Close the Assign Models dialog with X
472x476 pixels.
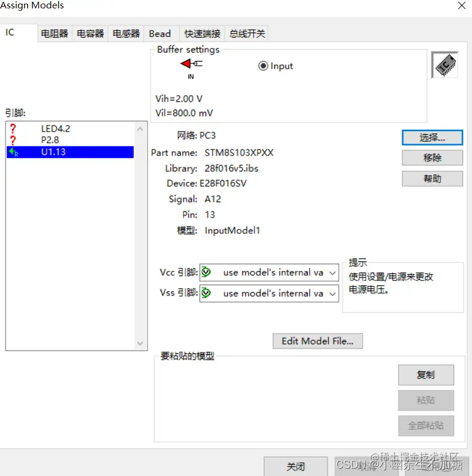pyautogui.click(x=462, y=5)
